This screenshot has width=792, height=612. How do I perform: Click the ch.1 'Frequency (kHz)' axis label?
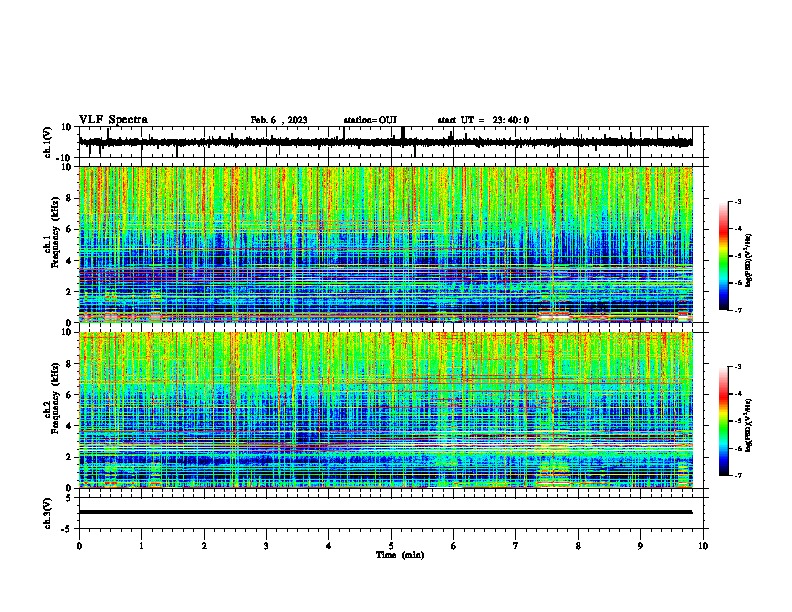[55, 233]
